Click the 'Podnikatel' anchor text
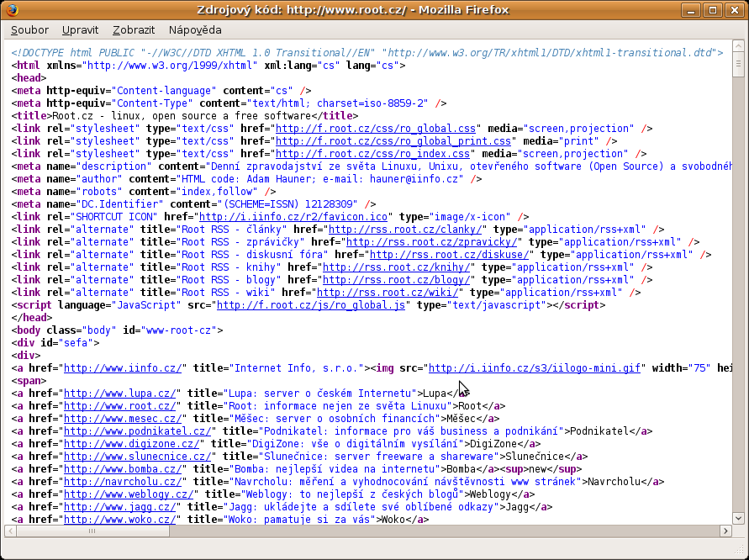Viewport: 749px width, 560px height. 599,431
